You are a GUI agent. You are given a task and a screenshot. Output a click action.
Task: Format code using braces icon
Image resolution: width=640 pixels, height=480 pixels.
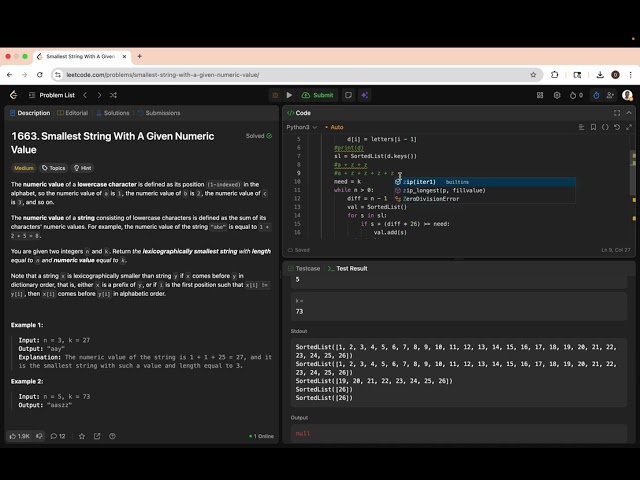click(x=605, y=127)
